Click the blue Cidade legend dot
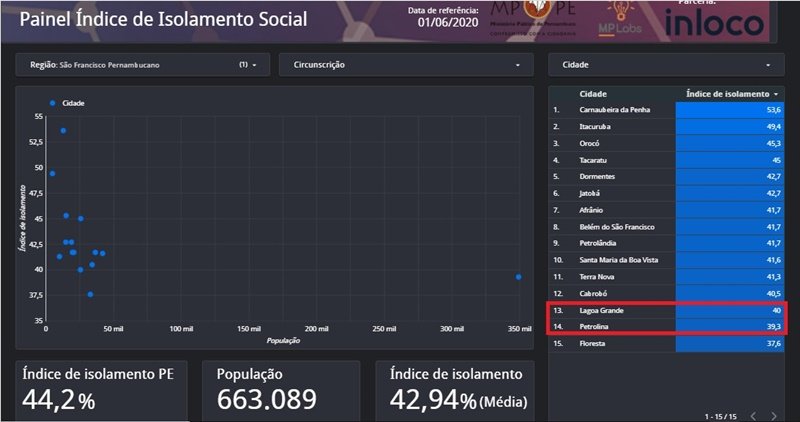This screenshot has height=422, width=800. pyautogui.click(x=52, y=102)
